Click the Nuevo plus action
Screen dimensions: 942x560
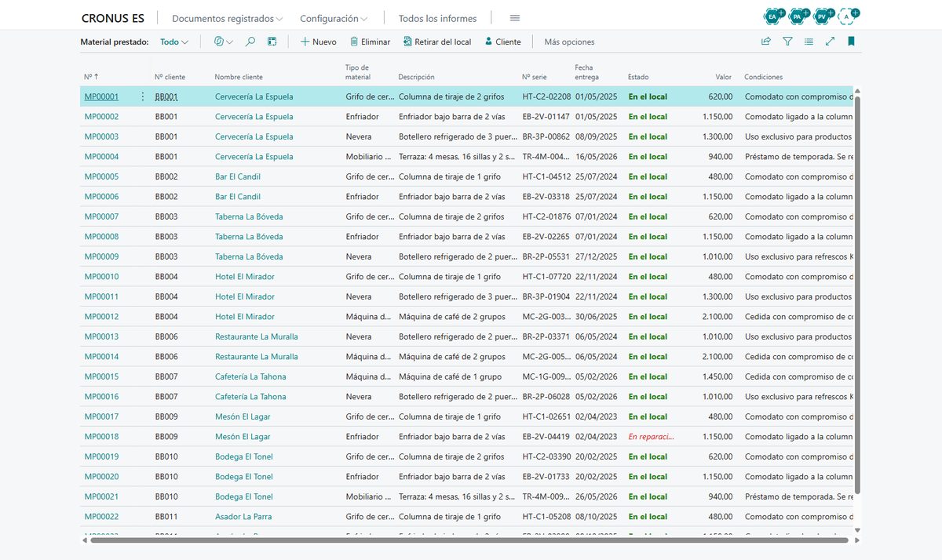coord(319,42)
